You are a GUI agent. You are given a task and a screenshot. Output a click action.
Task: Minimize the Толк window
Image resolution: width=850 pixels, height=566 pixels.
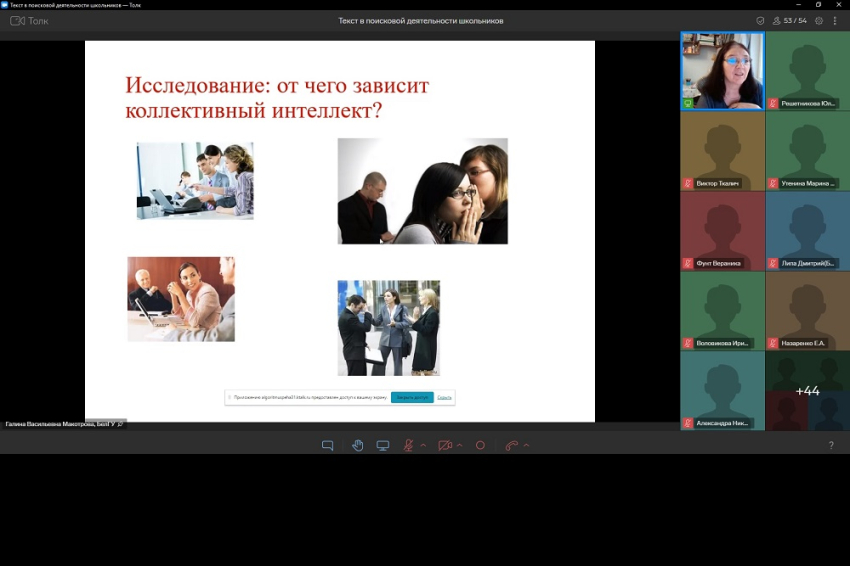point(799,4)
